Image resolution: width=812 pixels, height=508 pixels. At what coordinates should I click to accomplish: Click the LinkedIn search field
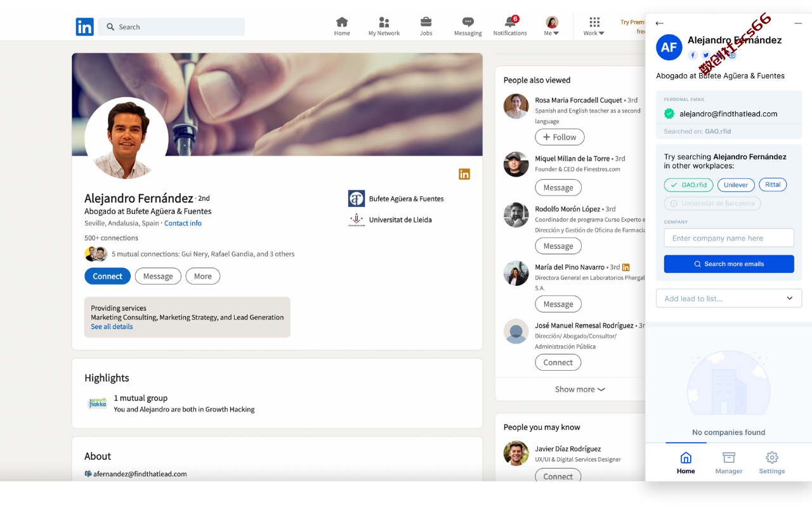171,27
